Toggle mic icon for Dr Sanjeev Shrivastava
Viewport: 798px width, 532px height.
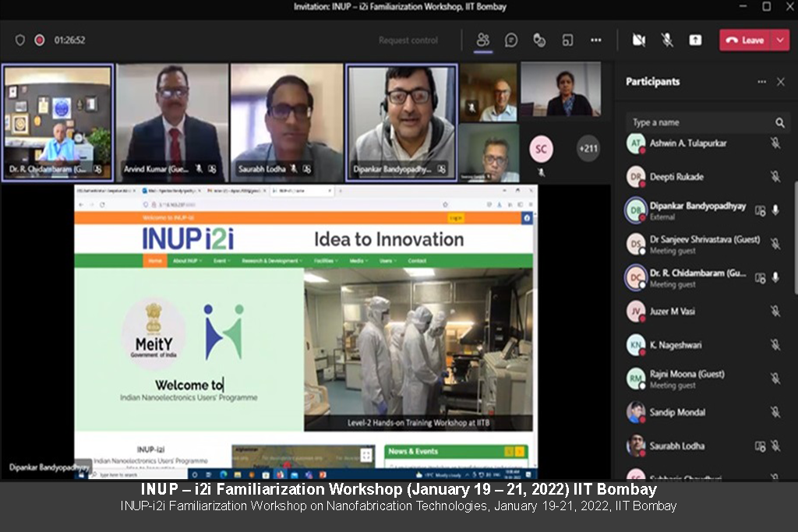pos(775,244)
